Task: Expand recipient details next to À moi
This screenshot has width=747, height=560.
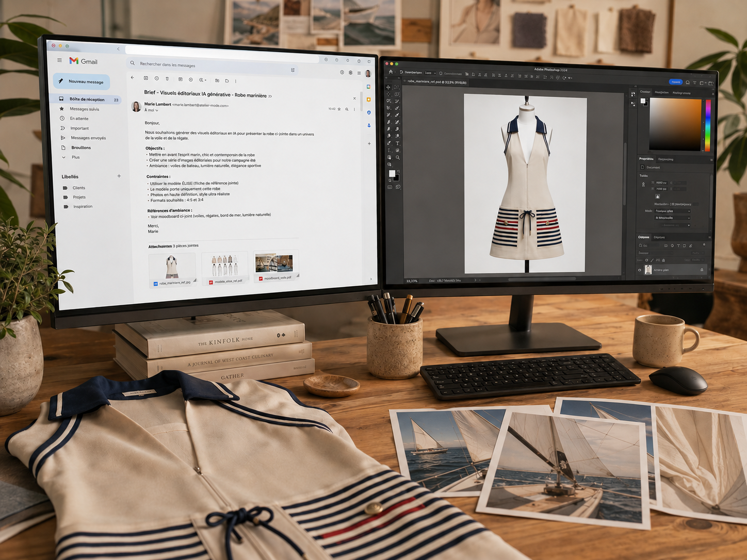Action: [x=157, y=110]
